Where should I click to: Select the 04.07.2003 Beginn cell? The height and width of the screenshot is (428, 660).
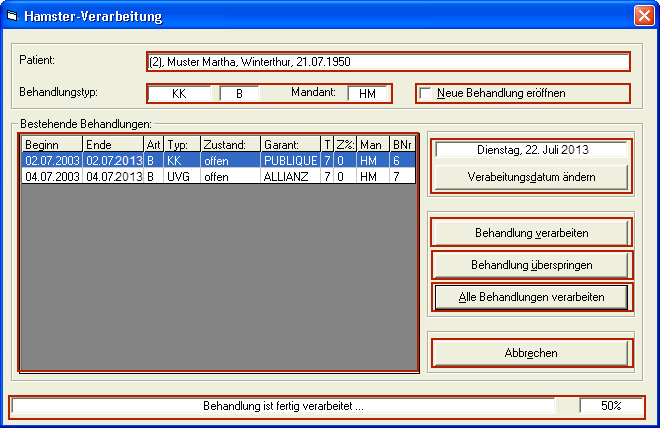click(x=52, y=176)
